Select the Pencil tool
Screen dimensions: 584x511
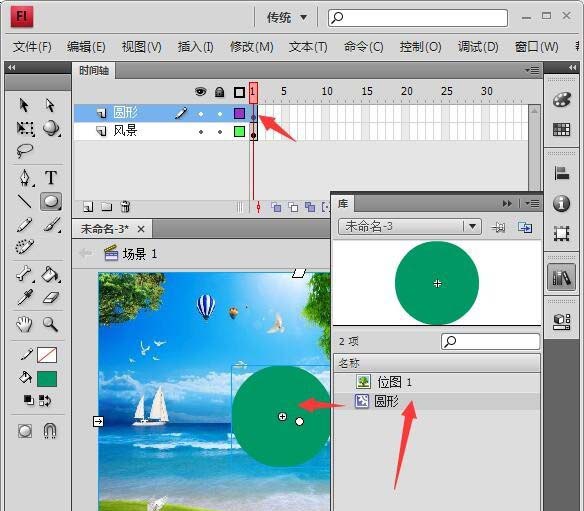[25, 225]
